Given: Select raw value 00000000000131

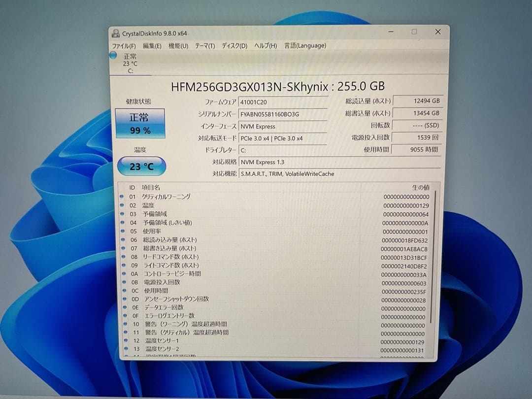Looking at the screenshot, I should click(402, 351).
